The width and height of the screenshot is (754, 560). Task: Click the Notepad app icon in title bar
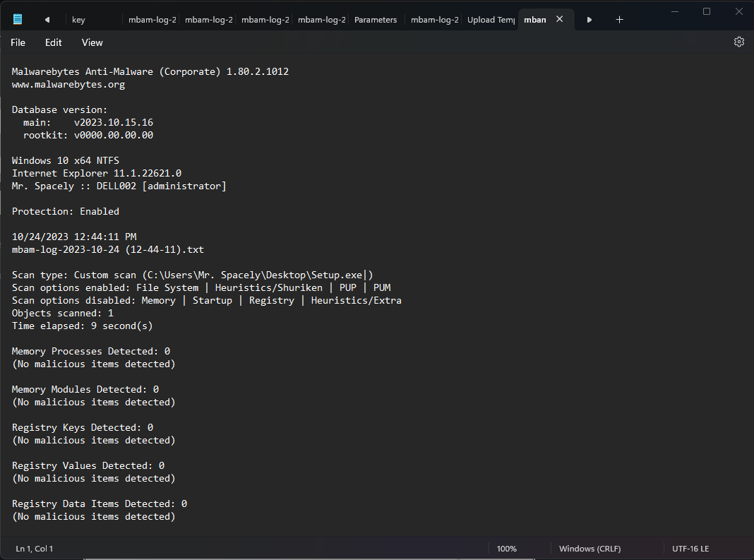[x=18, y=19]
